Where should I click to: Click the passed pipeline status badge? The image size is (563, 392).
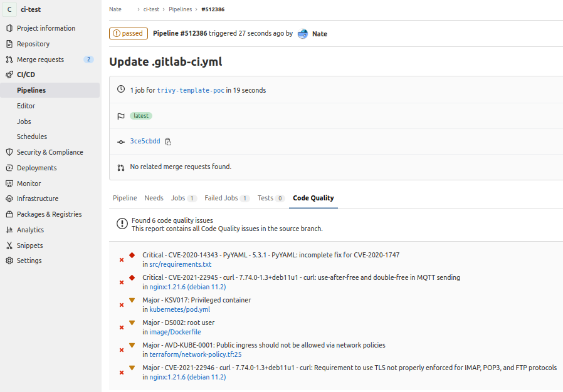pos(128,33)
